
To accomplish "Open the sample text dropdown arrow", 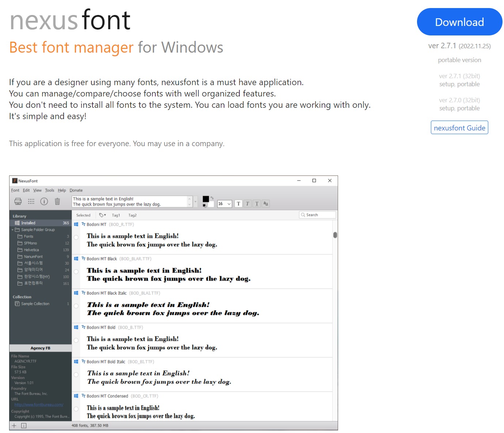I will [x=196, y=201].
